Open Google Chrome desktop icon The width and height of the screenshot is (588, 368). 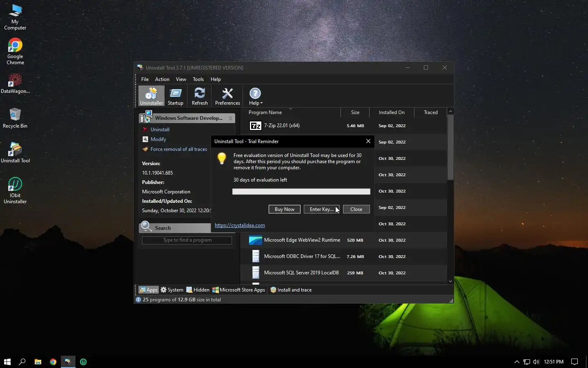tap(15, 52)
